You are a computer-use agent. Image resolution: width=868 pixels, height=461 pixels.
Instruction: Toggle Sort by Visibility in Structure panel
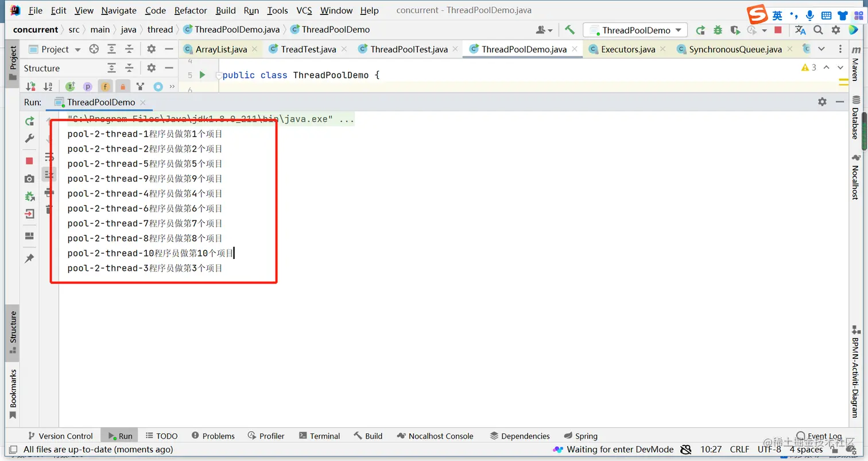click(x=31, y=87)
